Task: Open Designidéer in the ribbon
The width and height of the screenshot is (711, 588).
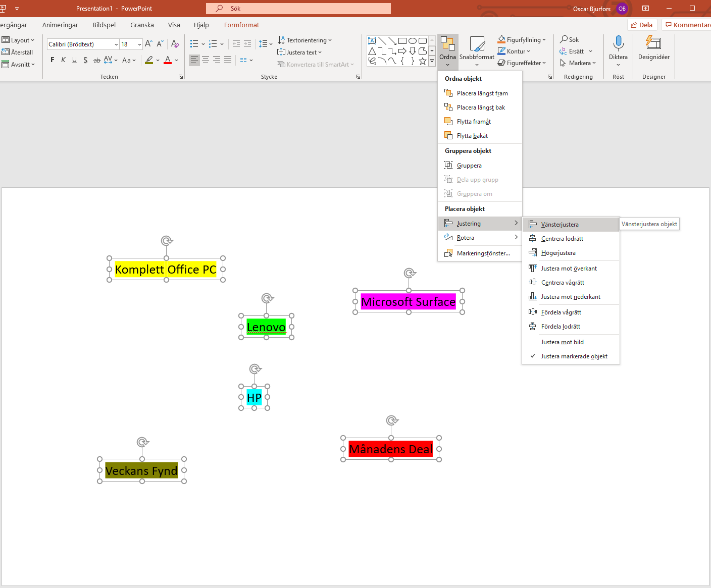Action: tap(653, 48)
